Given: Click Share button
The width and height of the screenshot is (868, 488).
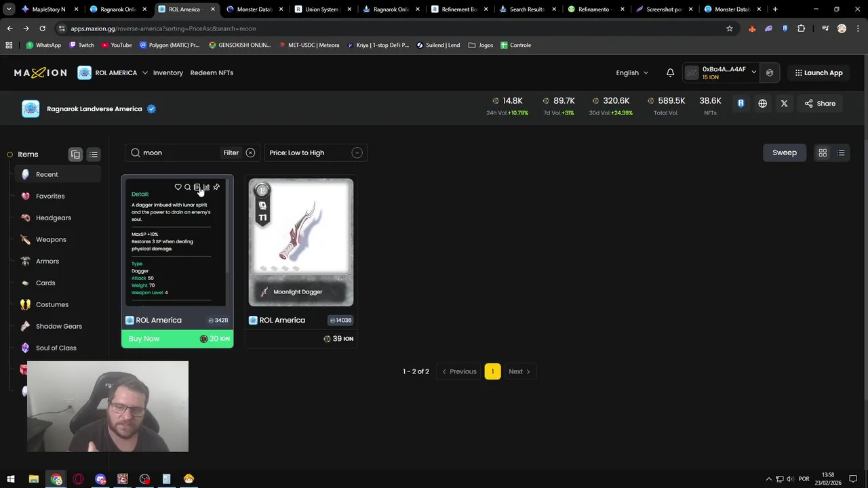Looking at the screenshot, I should tap(820, 104).
